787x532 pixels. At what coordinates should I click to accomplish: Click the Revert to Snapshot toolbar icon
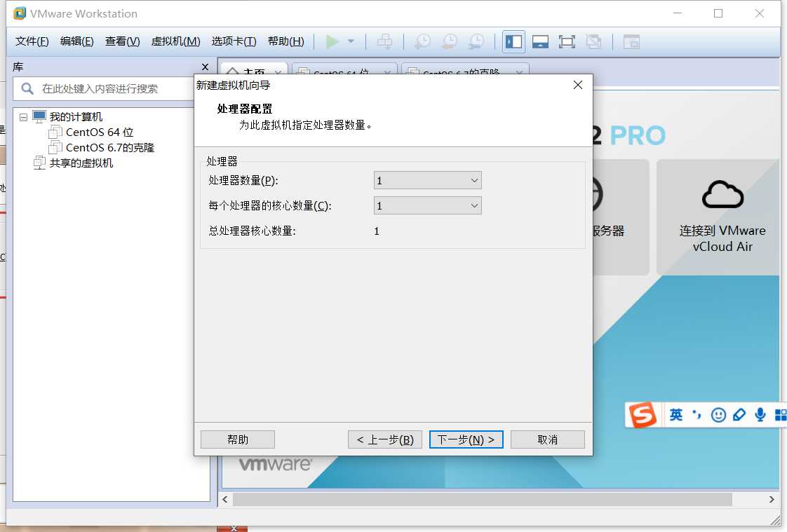click(x=450, y=41)
